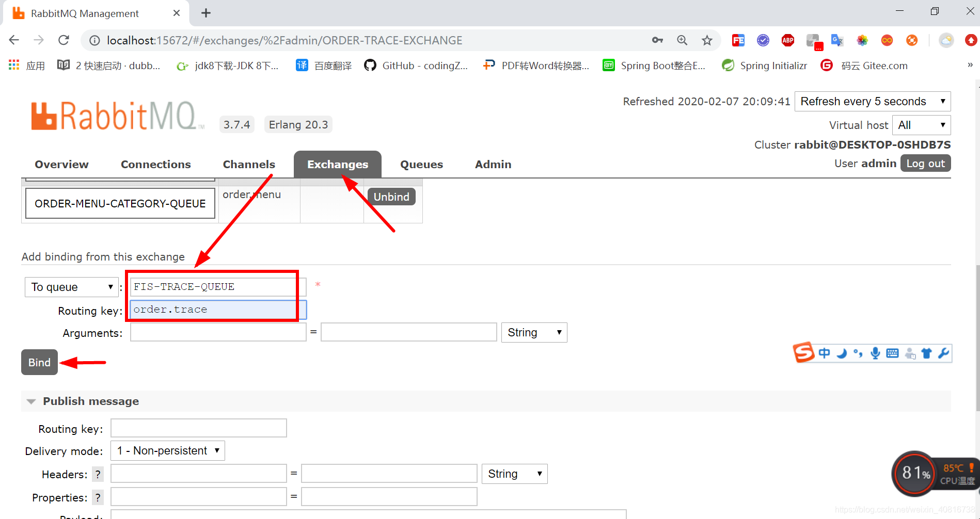Image resolution: width=980 pixels, height=519 pixels.
Task: Click the browser address bar URL
Action: [284, 40]
